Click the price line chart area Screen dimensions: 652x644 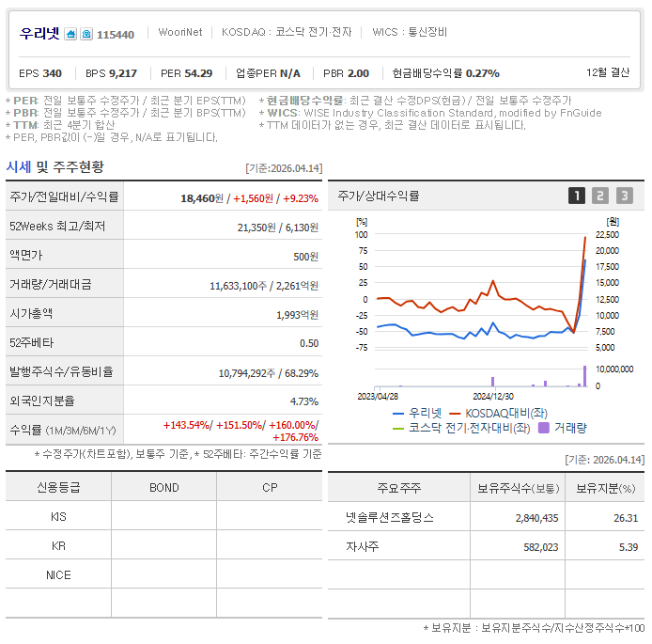[x=481, y=291]
